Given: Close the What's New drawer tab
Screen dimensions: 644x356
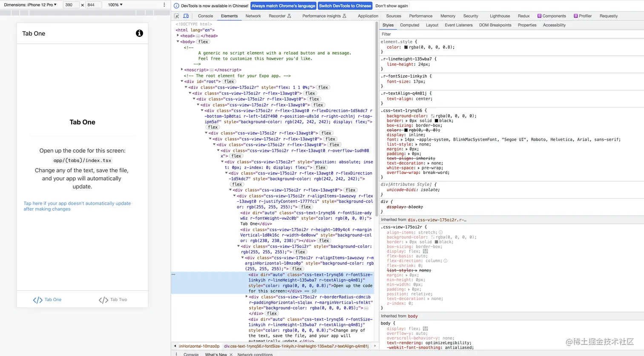Looking at the screenshot, I should (x=231, y=354).
